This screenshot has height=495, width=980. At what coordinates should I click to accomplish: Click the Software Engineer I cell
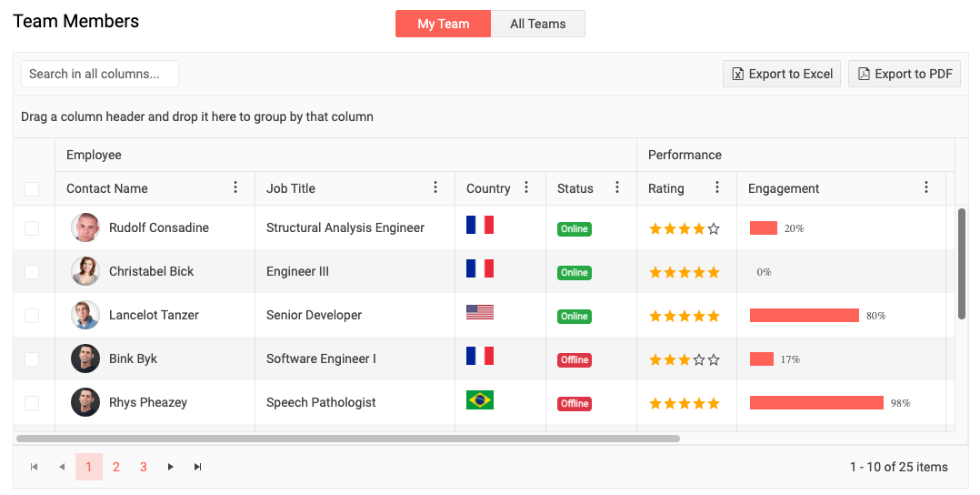click(x=355, y=359)
